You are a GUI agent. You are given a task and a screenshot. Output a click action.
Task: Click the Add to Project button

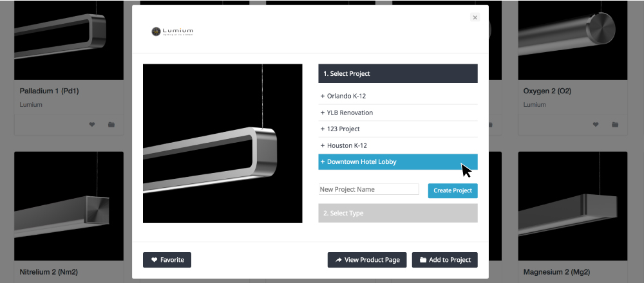click(444, 260)
